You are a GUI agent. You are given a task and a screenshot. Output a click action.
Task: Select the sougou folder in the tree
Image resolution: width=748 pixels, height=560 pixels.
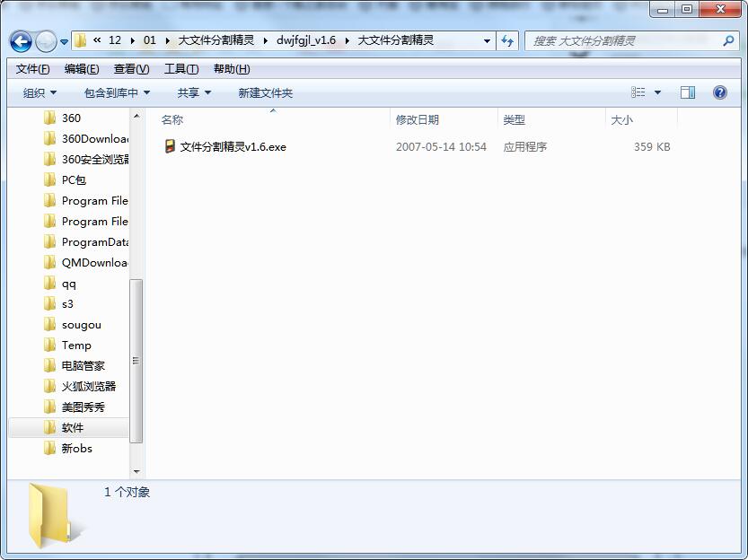pyautogui.click(x=81, y=325)
